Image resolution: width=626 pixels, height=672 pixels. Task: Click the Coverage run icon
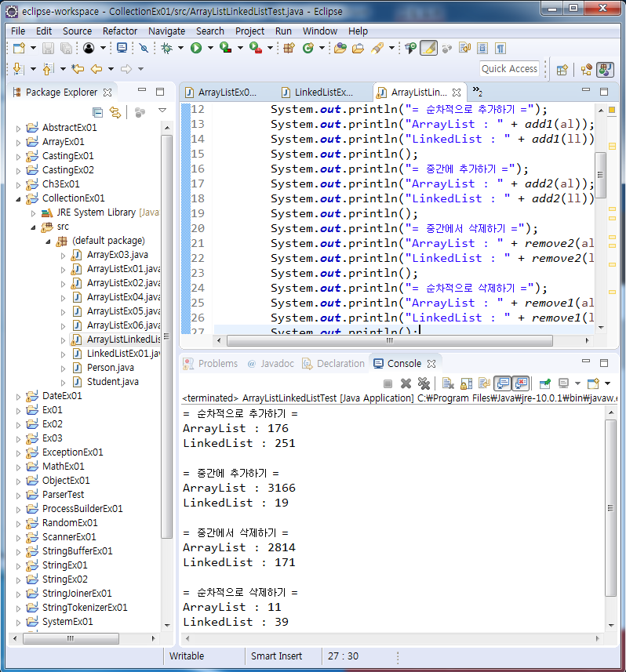click(225, 48)
